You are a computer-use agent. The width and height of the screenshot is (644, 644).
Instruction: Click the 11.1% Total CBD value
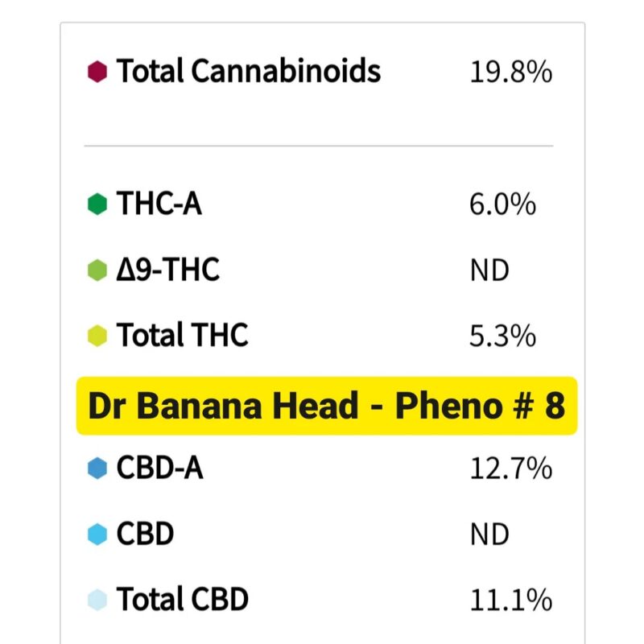click(x=510, y=600)
